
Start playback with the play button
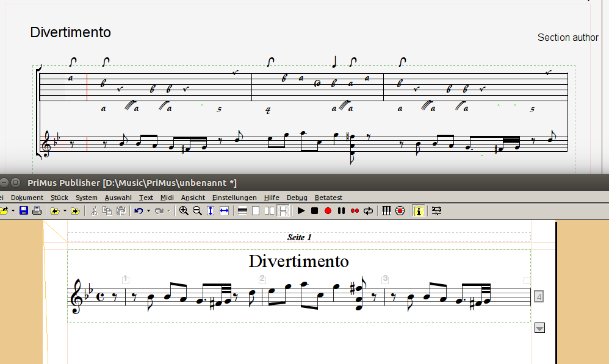pyautogui.click(x=301, y=211)
